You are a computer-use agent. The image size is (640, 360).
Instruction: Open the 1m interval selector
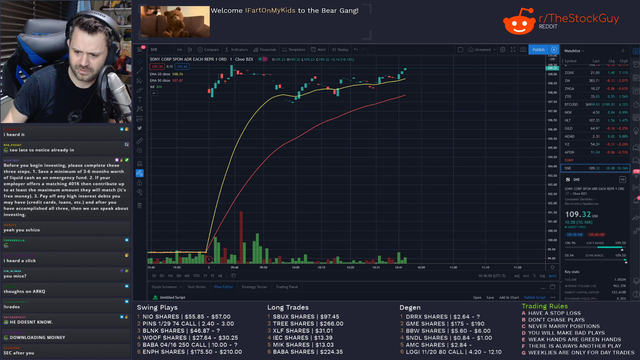tap(180, 49)
